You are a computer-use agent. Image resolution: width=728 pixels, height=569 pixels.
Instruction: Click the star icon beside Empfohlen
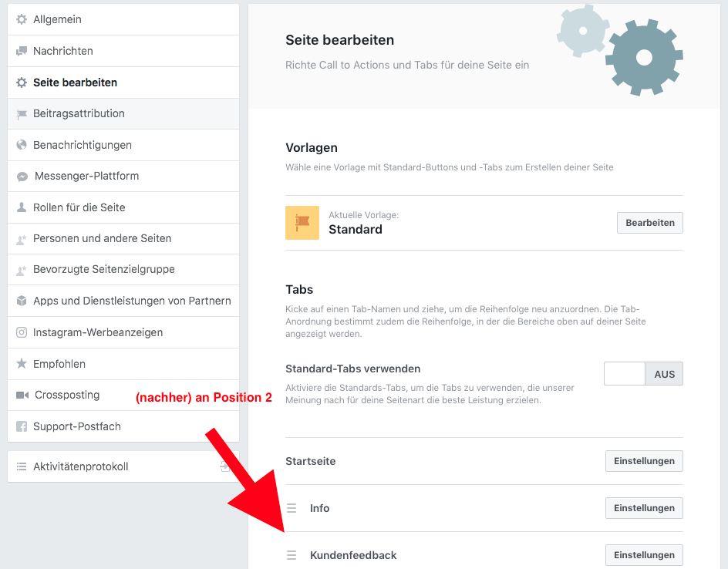pyautogui.click(x=22, y=364)
